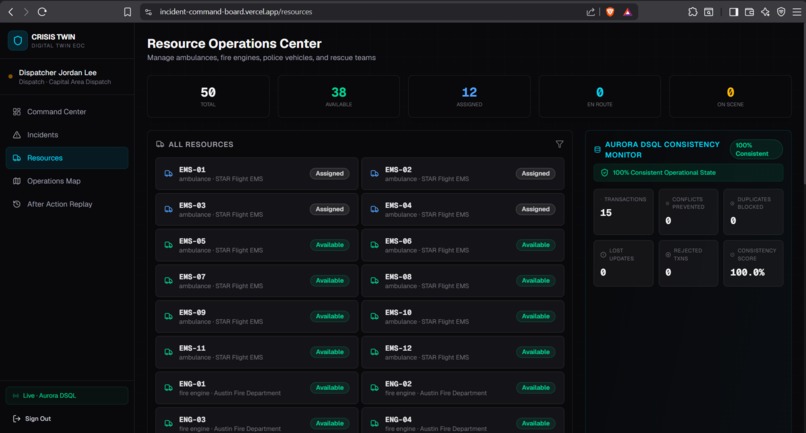Select the ENG-03 resource card
Viewport: 806px width, 433px height.
257,421
